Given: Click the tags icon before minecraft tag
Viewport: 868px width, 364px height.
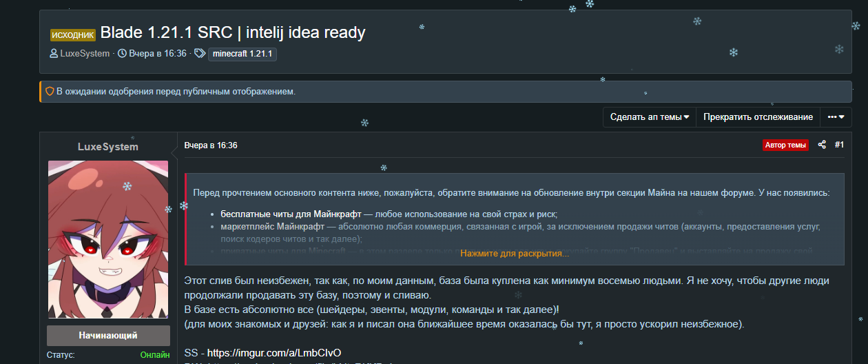Looking at the screenshot, I should (200, 54).
